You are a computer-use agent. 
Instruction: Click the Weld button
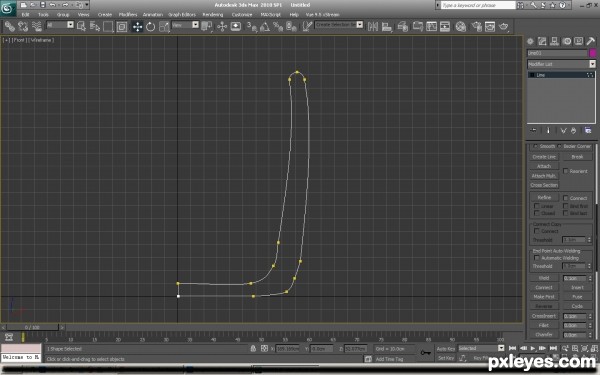point(544,278)
